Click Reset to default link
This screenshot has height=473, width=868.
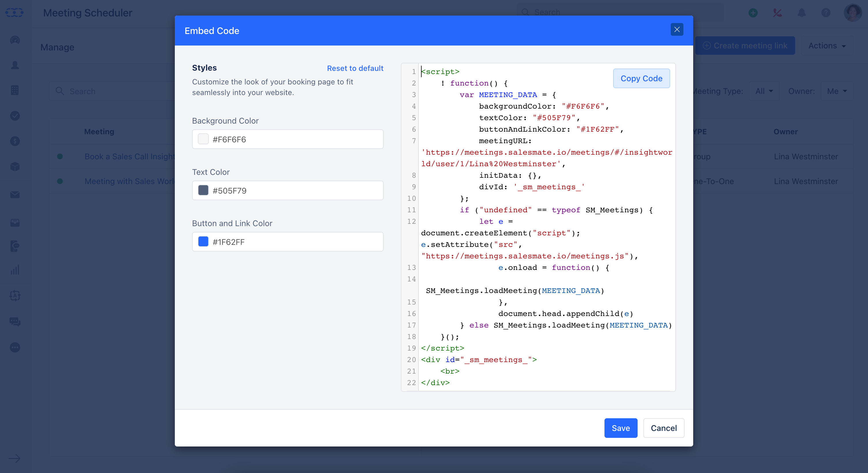(x=355, y=68)
